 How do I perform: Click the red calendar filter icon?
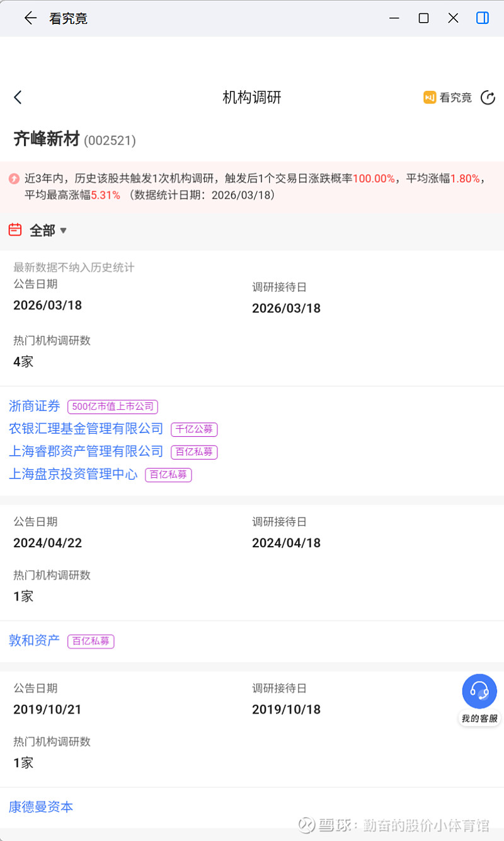click(x=15, y=230)
